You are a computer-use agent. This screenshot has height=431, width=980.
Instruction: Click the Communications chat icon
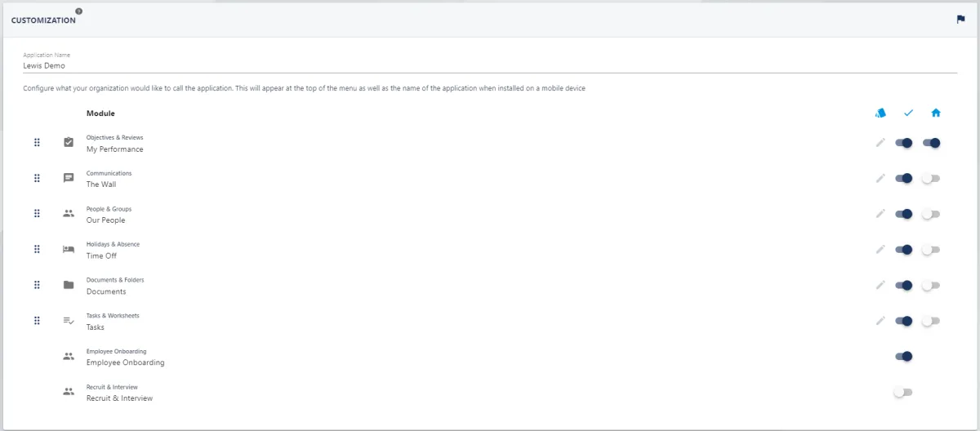[69, 178]
